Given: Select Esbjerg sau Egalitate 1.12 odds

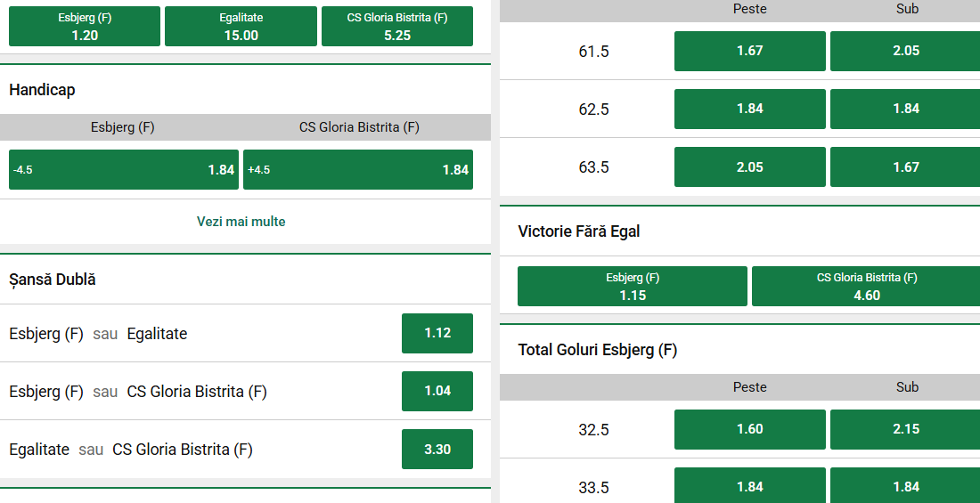Looking at the screenshot, I should (437, 333).
